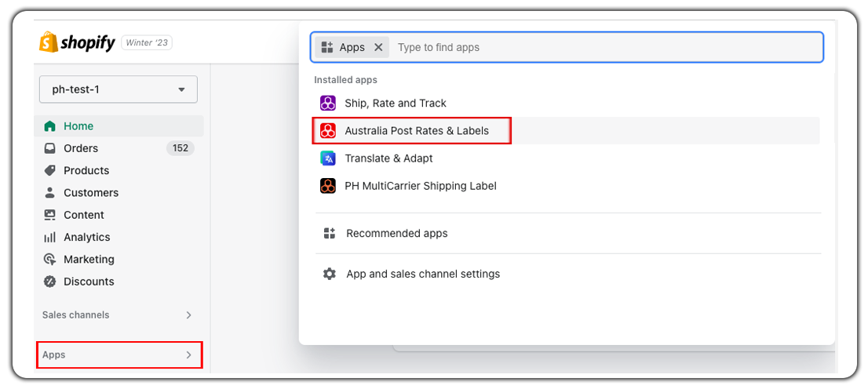Open Content in the sidebar
This screenshot has height=389, width=868.
click(x=119, y=215)
